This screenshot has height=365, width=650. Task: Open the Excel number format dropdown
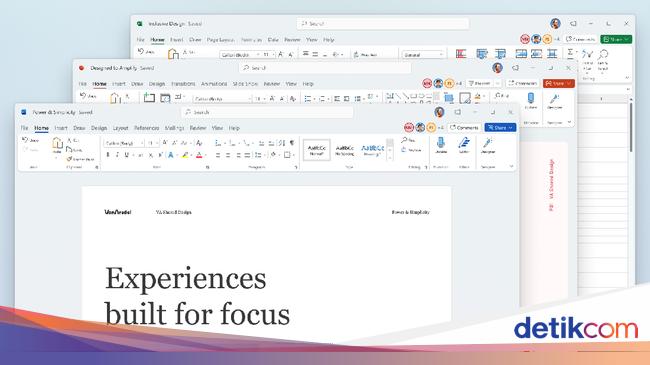tap(423, 54)
